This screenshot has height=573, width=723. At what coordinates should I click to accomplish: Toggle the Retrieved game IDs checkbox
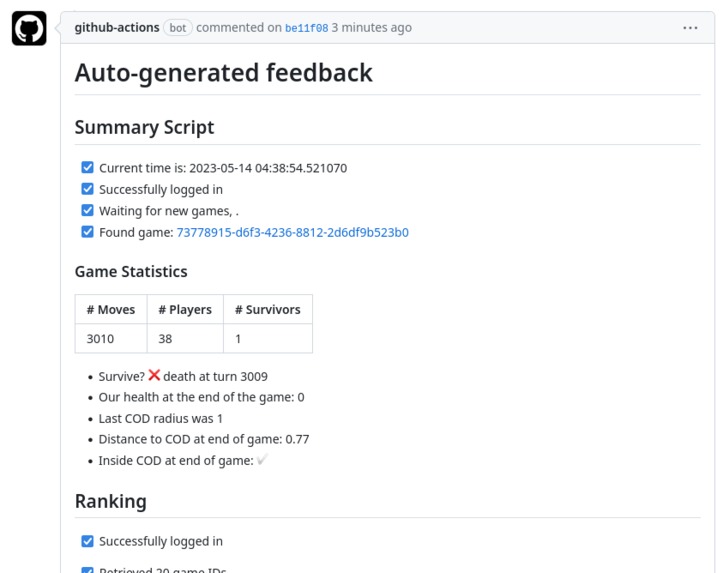(x=87, y=570)
